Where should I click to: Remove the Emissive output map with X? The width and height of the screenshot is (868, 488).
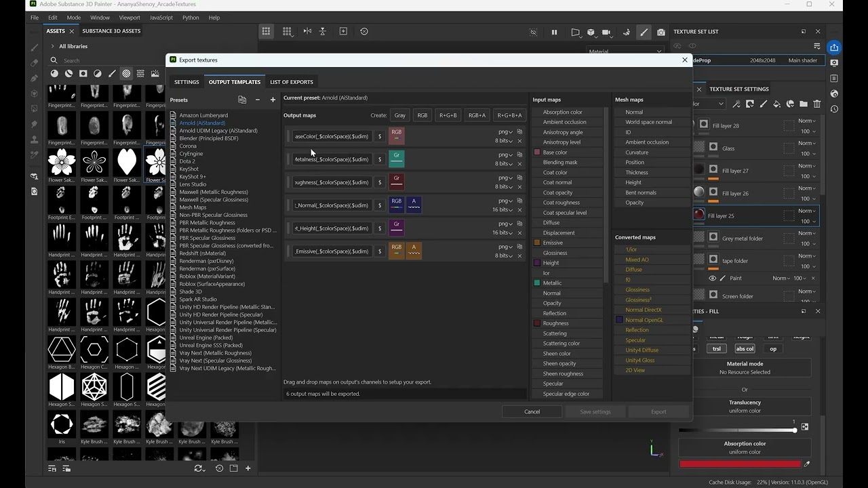(x=519, y=256)
